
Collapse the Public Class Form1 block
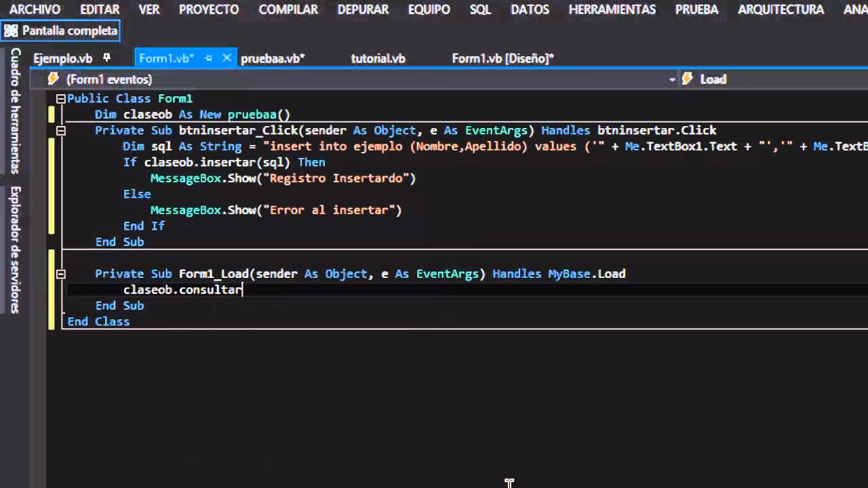tap(60, 98)
